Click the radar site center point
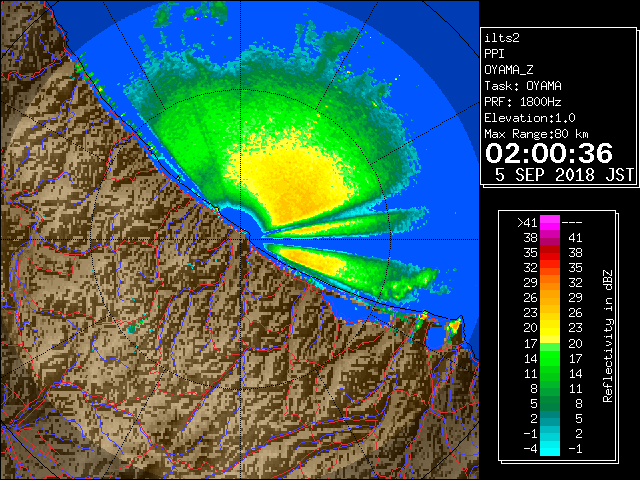 241,239
